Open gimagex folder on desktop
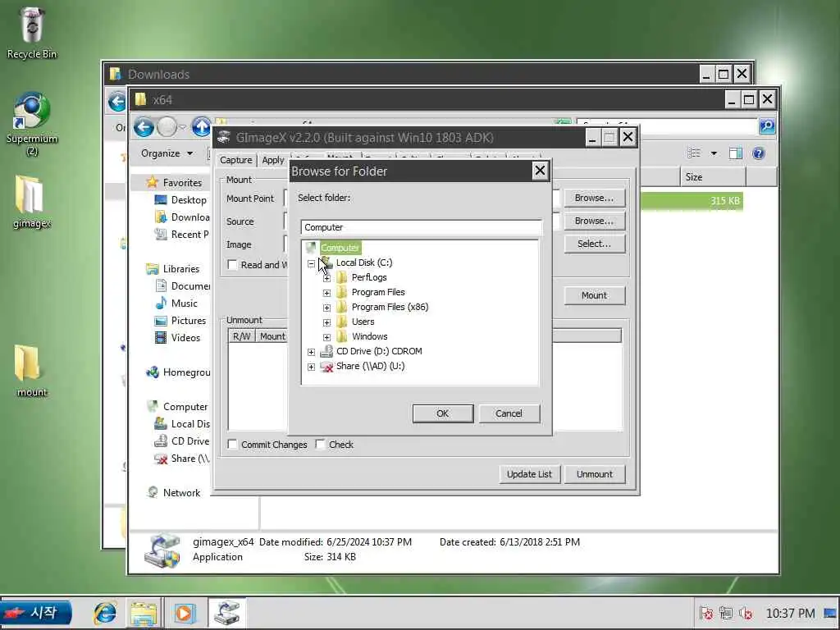The image size is (840, 630). 32,202
